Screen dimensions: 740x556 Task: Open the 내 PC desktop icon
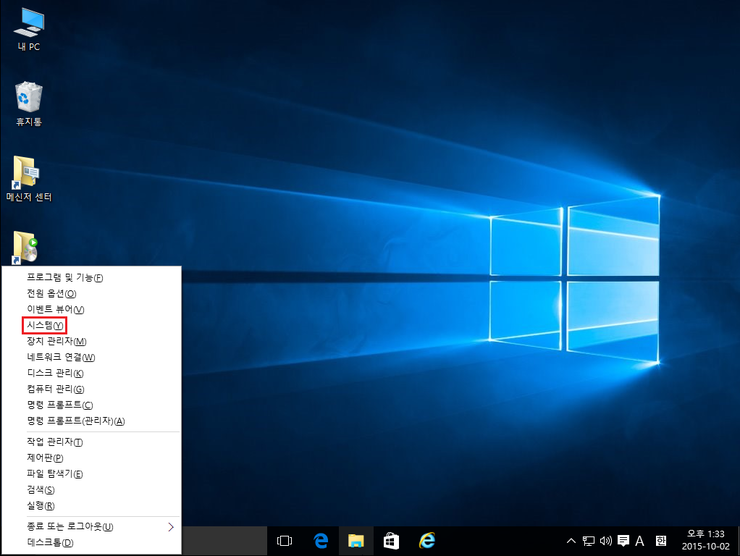click(x=29, y=29)
